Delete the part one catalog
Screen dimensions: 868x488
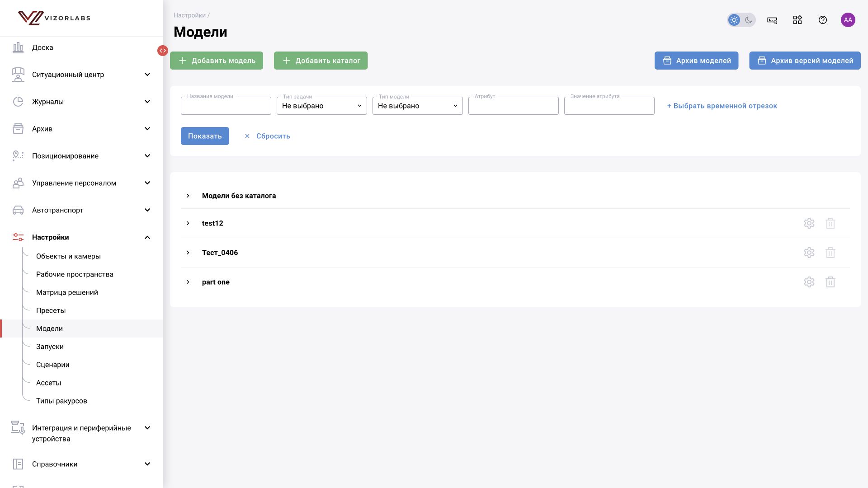tap(830, 282)
